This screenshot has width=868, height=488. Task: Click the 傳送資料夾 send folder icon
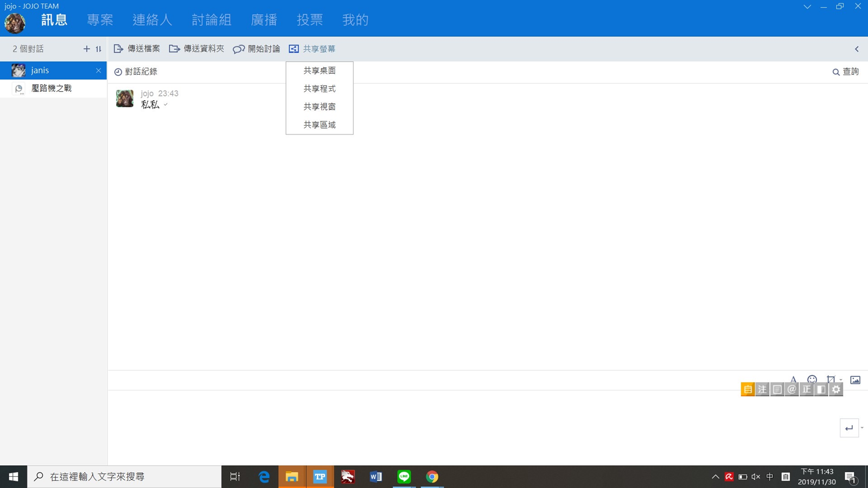click(174, 49)
